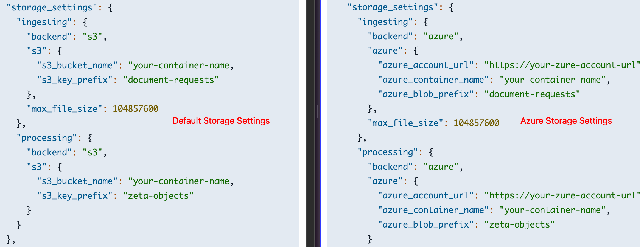Viewport: 644px width, 247px height.
Task: Click the red Default Storage Settings label
Action: coord(221,121)
